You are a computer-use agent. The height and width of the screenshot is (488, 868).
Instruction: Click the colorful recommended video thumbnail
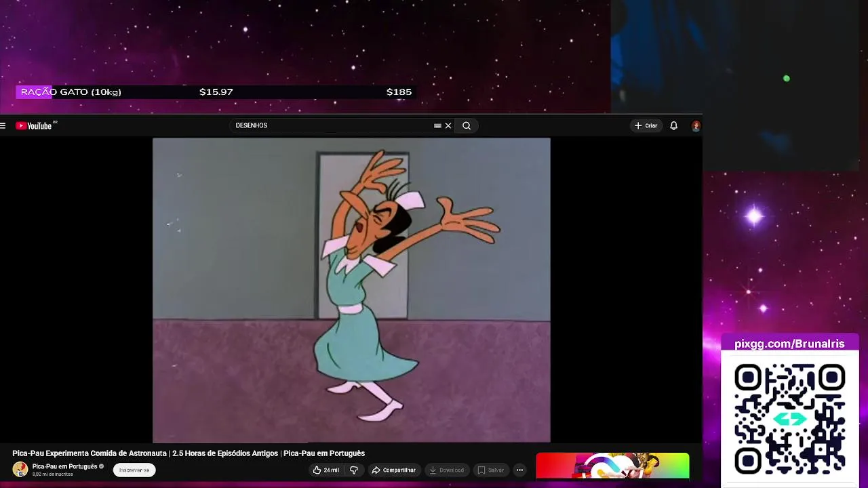point(612,466)
